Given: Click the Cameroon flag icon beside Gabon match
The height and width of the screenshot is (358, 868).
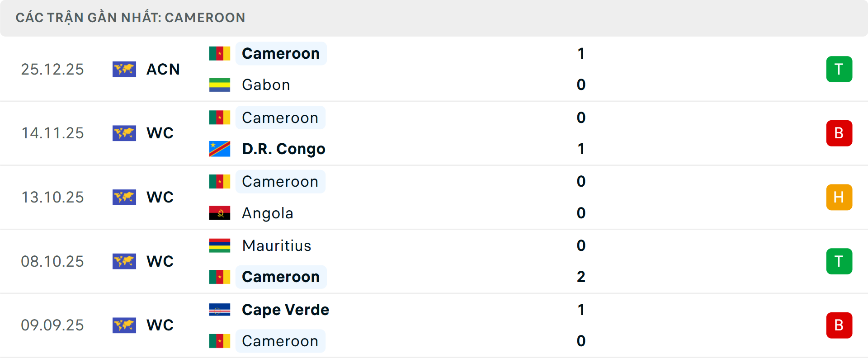Looking at the screenshot, I should (220, 53).
